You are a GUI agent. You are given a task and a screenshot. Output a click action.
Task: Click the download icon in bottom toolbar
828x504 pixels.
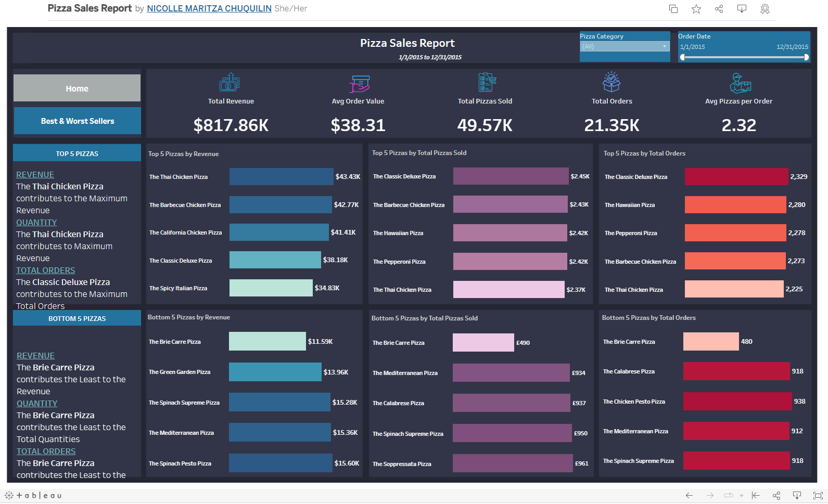click(797, 496)
